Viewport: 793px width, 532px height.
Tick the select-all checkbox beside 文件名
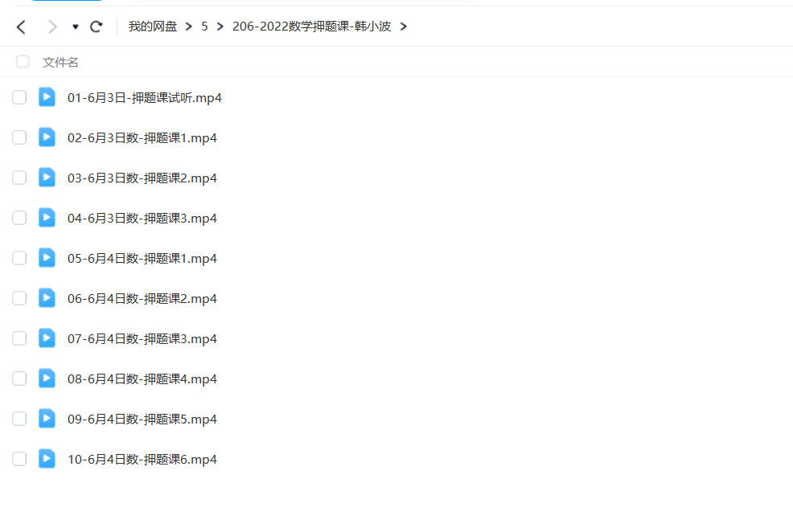[23, 62]
